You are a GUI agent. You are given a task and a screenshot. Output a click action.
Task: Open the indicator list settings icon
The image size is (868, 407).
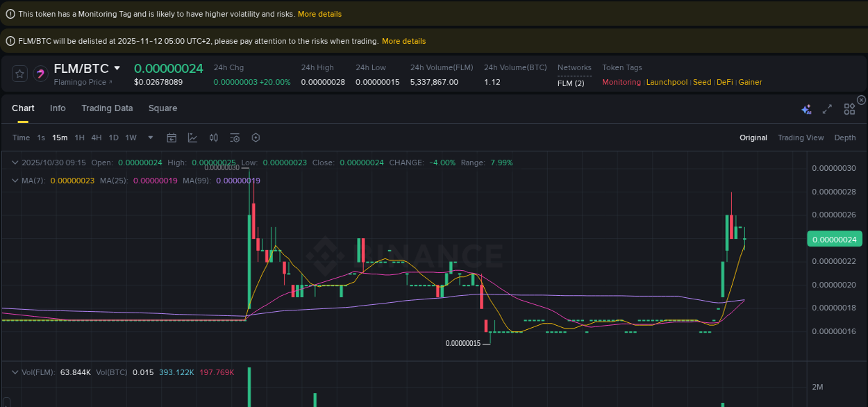[x=235, y=138]
